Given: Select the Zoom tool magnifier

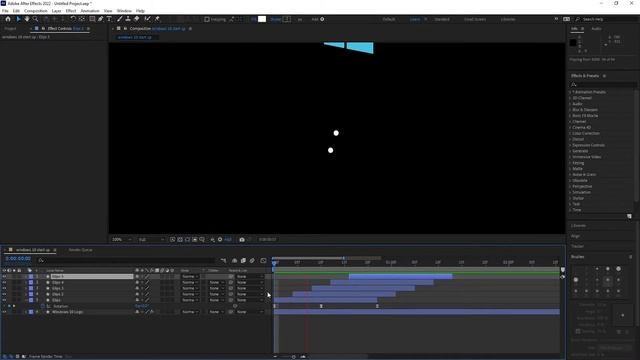Looking at the screenshot, I should point(36,19).
